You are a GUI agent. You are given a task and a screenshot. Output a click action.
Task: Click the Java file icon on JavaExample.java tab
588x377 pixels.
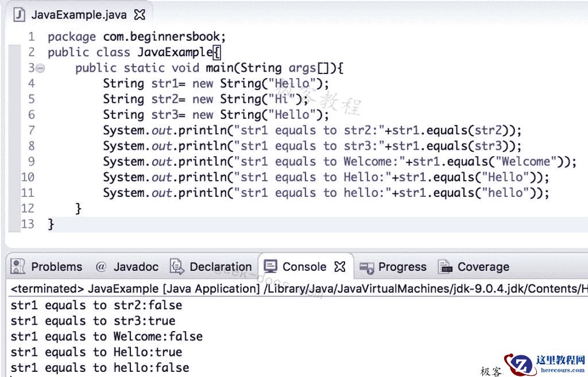click(20, 15)
